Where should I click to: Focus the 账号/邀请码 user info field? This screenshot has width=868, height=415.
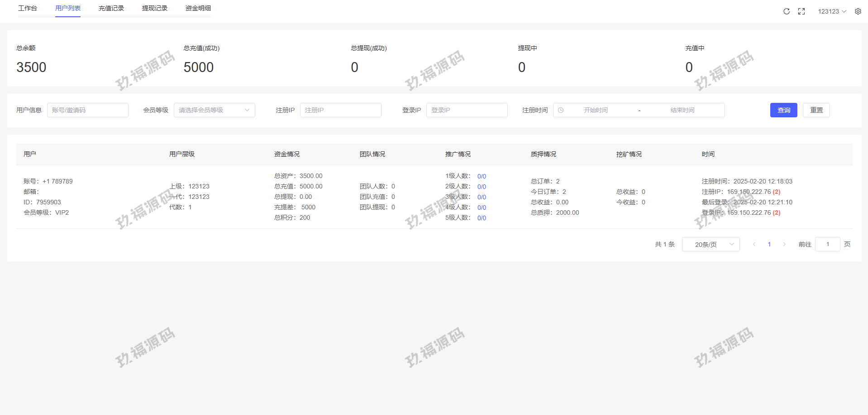click(x=88, y=110)
